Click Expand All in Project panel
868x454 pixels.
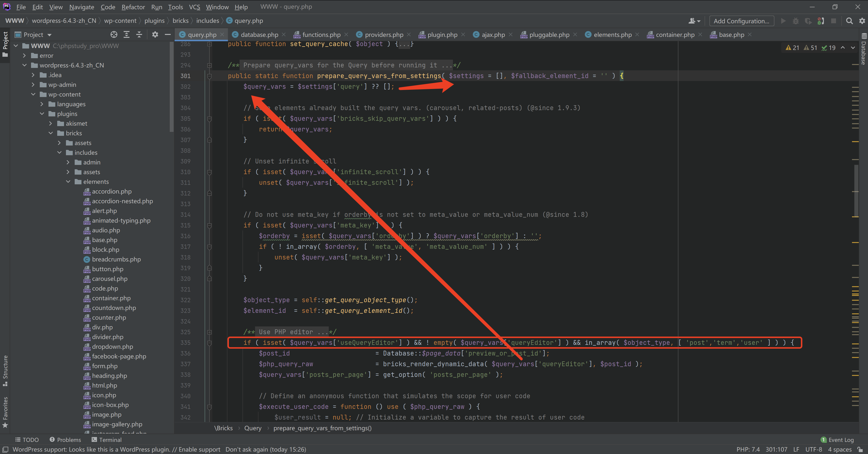[x=126, y=34]
